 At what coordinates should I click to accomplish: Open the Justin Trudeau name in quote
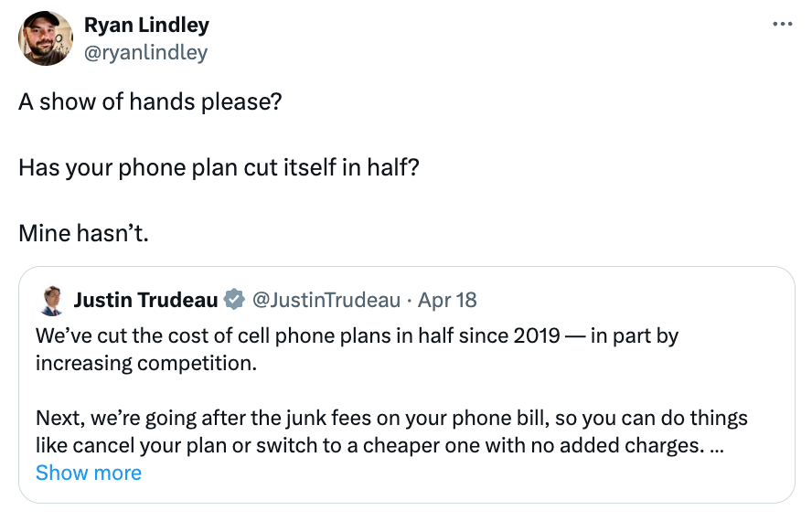click(145, 300)
